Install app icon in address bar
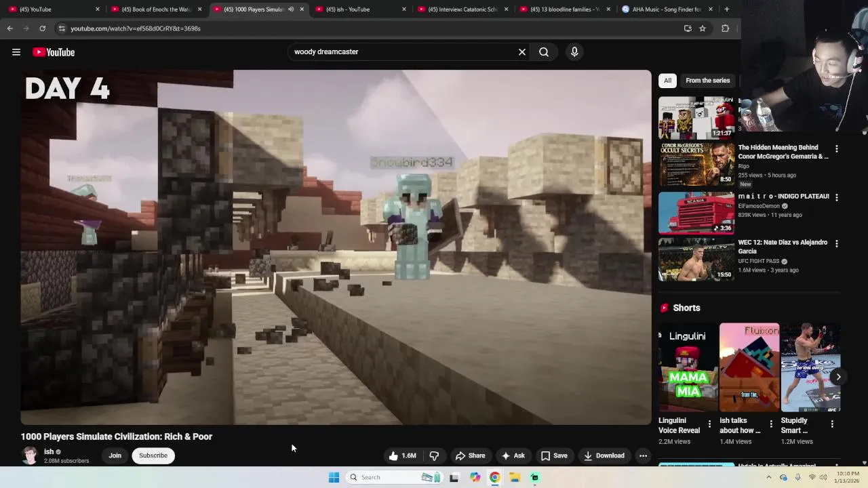Viewport: 868px width, 488px height. coord(688,28)
